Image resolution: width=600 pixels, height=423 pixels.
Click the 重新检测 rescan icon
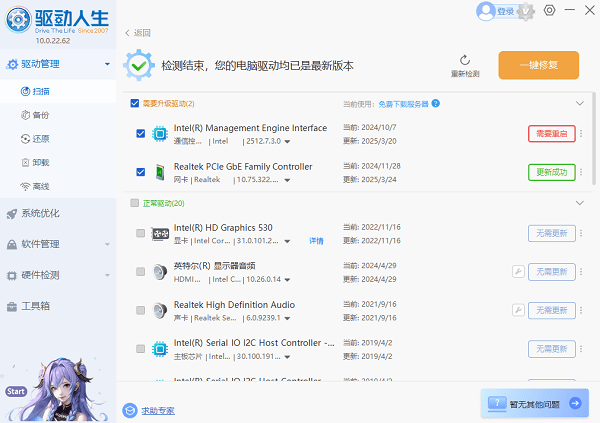pos(465,61)
